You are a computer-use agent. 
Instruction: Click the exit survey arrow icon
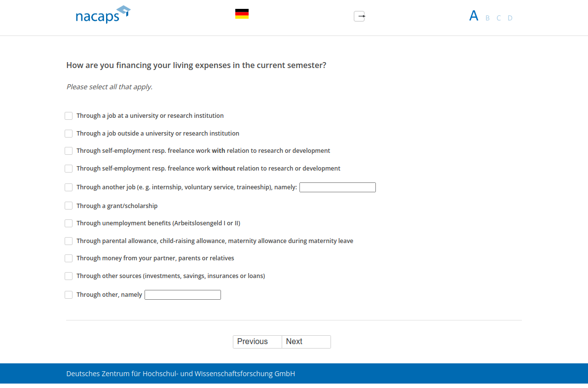(360, 16)
